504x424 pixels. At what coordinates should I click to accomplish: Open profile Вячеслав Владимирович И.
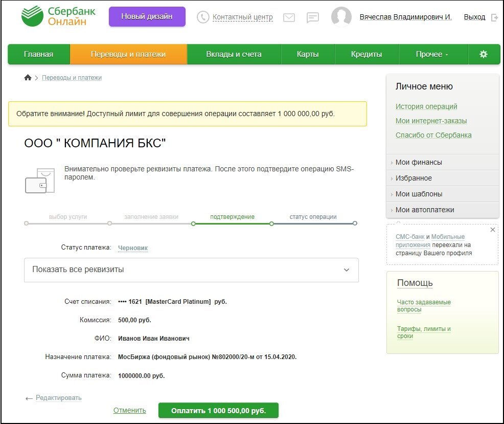pos(406,17)
